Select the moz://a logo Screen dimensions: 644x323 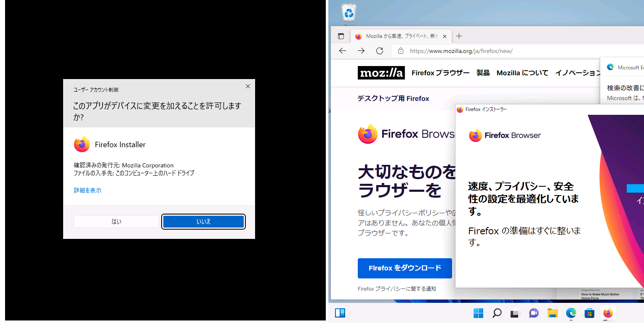(x=381, y=72)
